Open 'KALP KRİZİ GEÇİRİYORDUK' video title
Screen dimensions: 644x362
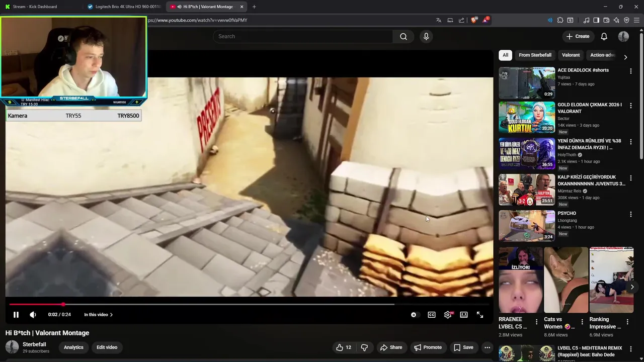[x=591, y=180]
